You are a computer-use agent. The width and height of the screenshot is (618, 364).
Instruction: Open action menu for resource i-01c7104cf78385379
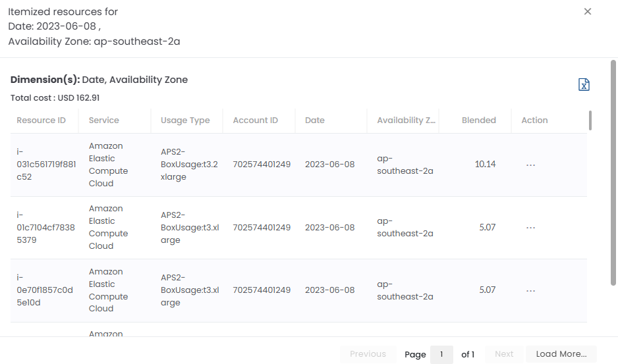tap(530, 228)
